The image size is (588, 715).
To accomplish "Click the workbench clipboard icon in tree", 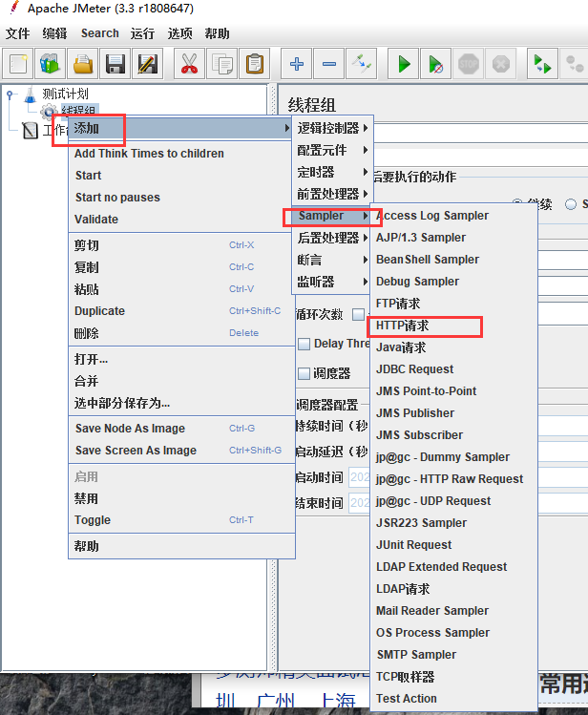I will (x=31, y=131).
